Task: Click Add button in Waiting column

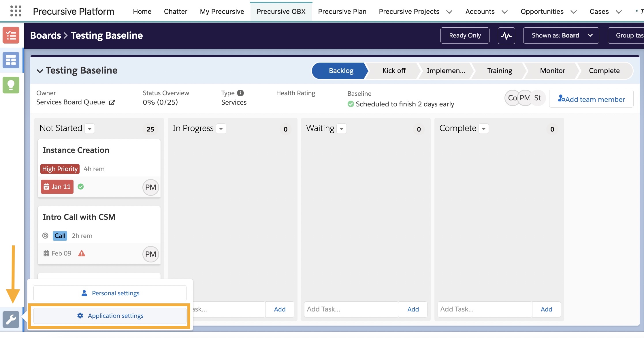Action: tap(413, 309)
